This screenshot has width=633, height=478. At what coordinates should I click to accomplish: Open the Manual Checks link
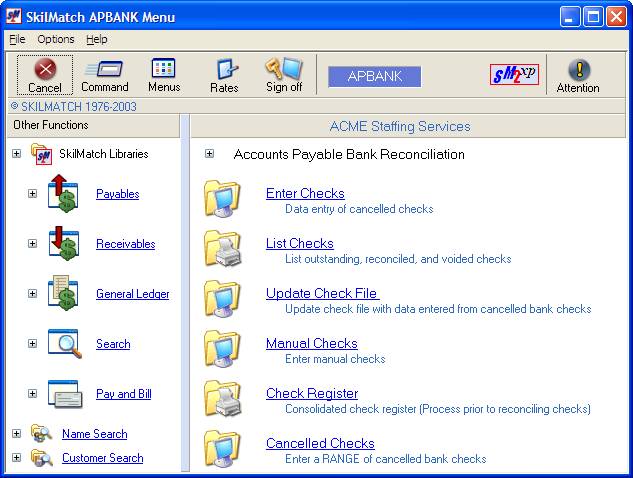(312, 343)
